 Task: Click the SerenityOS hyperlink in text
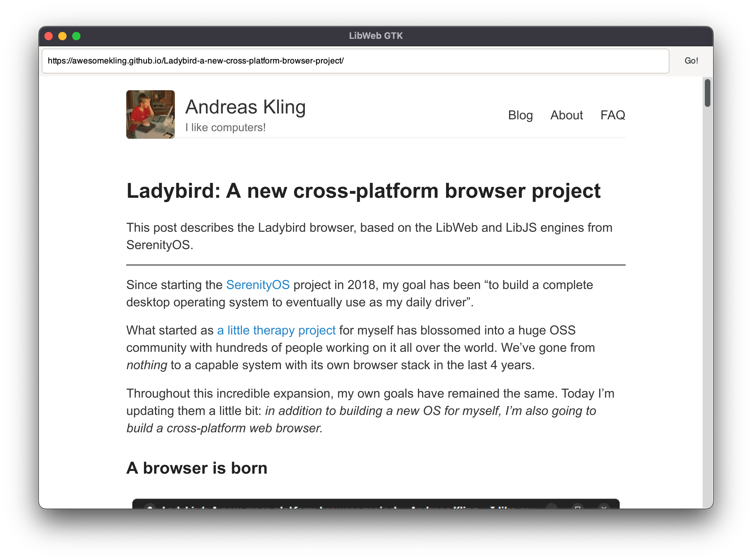click(258, 285)
